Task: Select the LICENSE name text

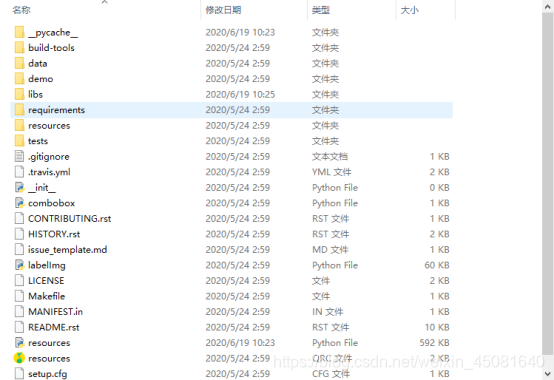Action: point(46,281)
